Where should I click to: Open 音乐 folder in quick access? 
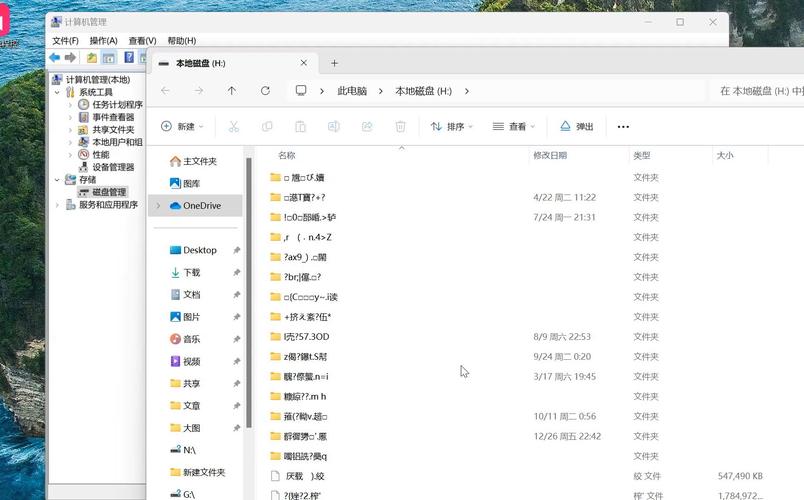coord(185,339)
